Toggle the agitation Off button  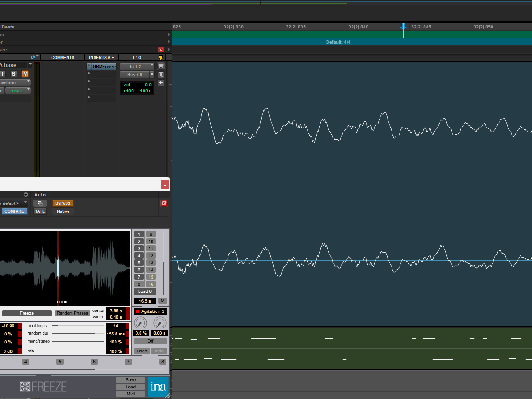click(150, 341)
